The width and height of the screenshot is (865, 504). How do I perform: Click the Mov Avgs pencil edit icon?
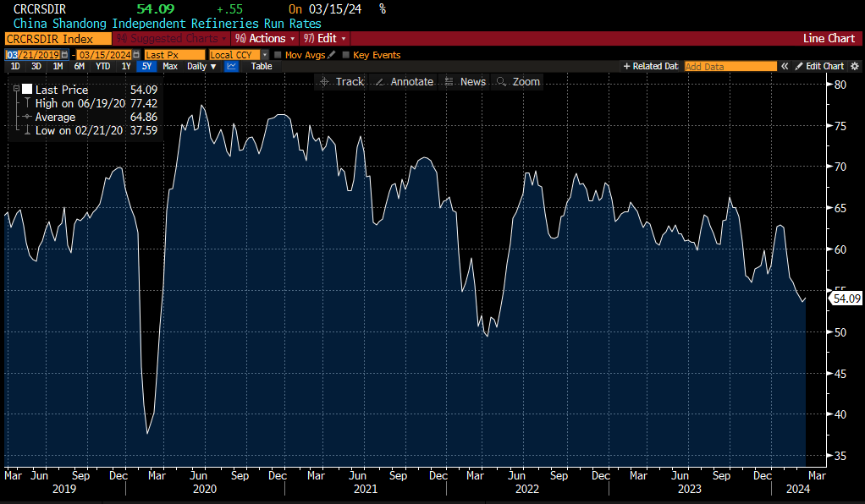331,55
